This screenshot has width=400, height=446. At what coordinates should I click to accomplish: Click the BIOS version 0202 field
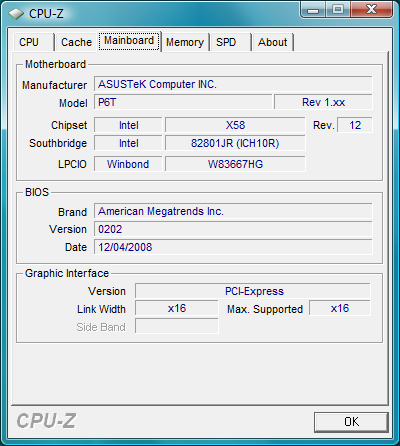click(x=233, y=229)
